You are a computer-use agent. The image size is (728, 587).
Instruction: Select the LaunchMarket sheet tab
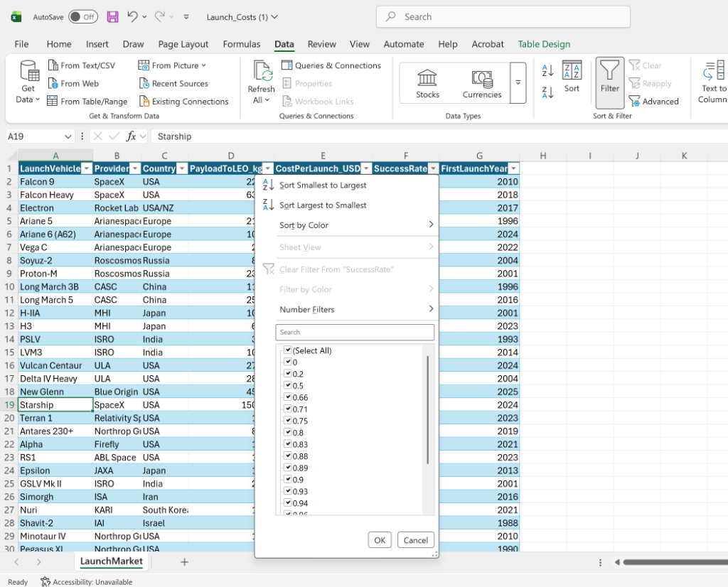click(x=112, y=561)
